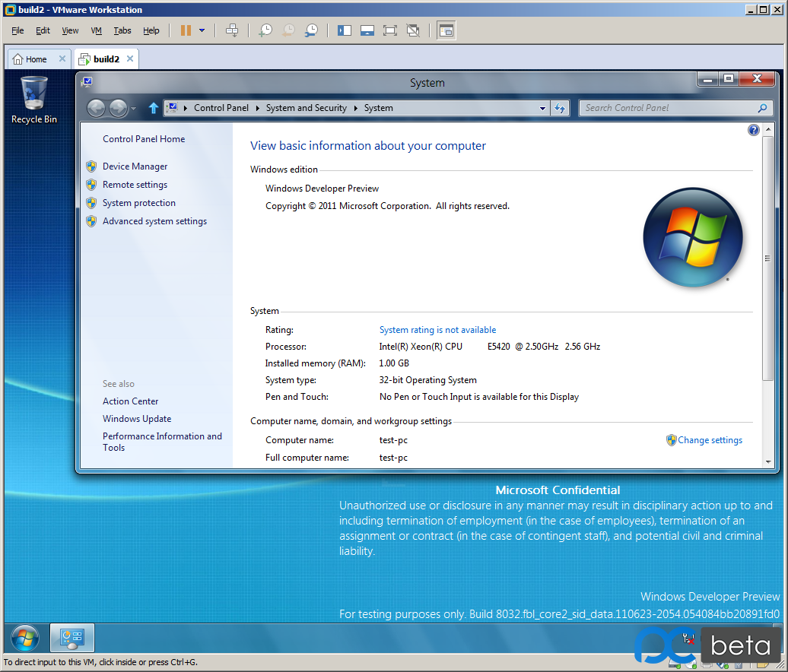Toggle the VMware library sidebar view
The height and width of the screenshot is (672, 788).
[345, 30]
